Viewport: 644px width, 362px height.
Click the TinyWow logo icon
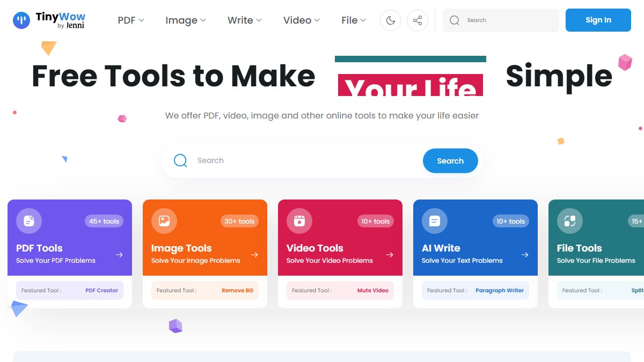click(x=21, y=20)
